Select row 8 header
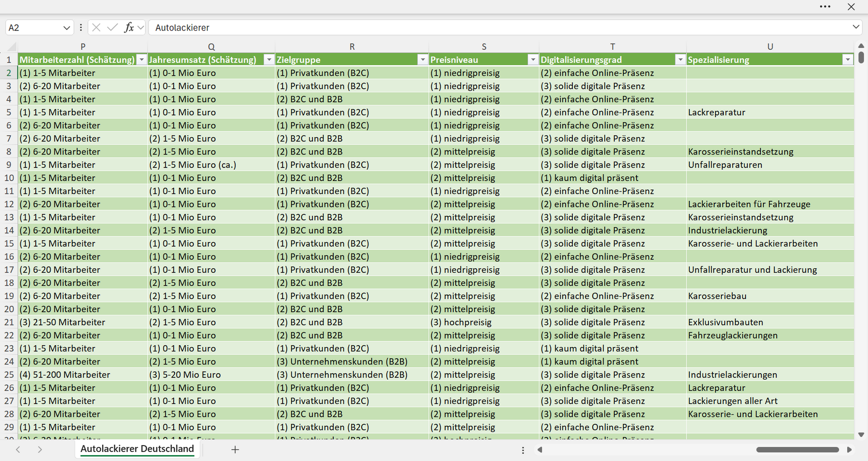The height and width of the screenshot is (461, 868). [9, 152]
